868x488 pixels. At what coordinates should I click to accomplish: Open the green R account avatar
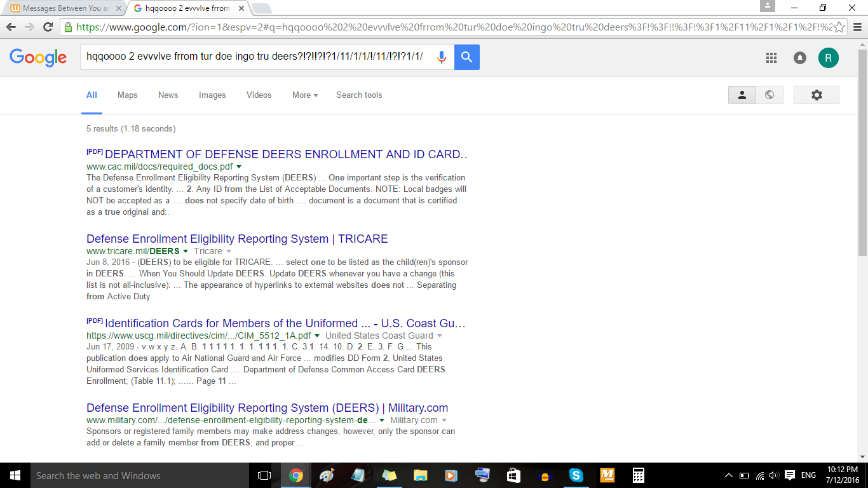[x=828, y=58]
